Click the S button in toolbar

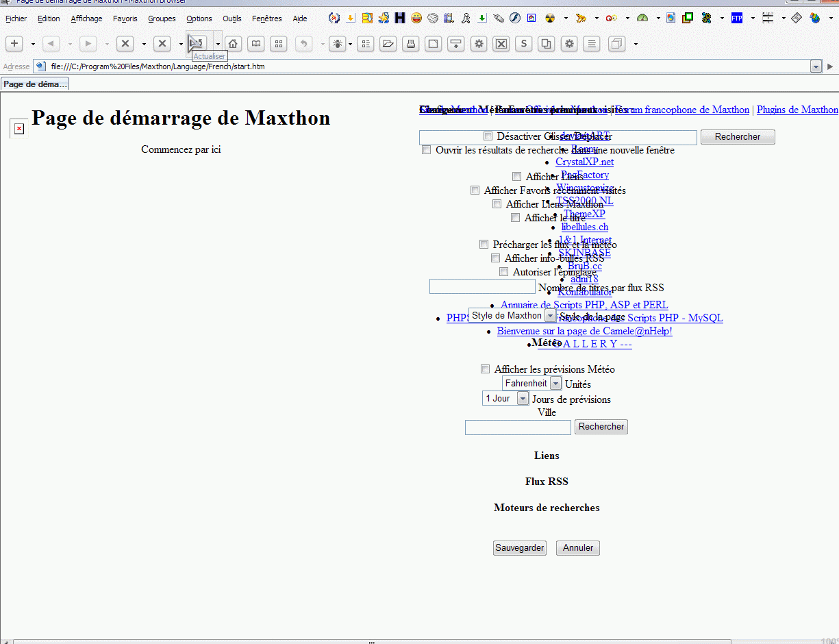(524, 44)
